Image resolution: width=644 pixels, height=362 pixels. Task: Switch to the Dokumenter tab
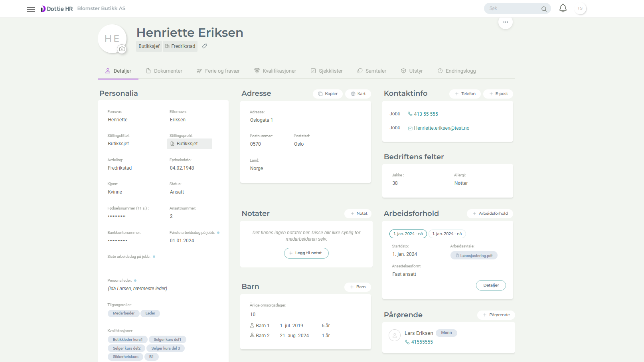tap(168, 71)
